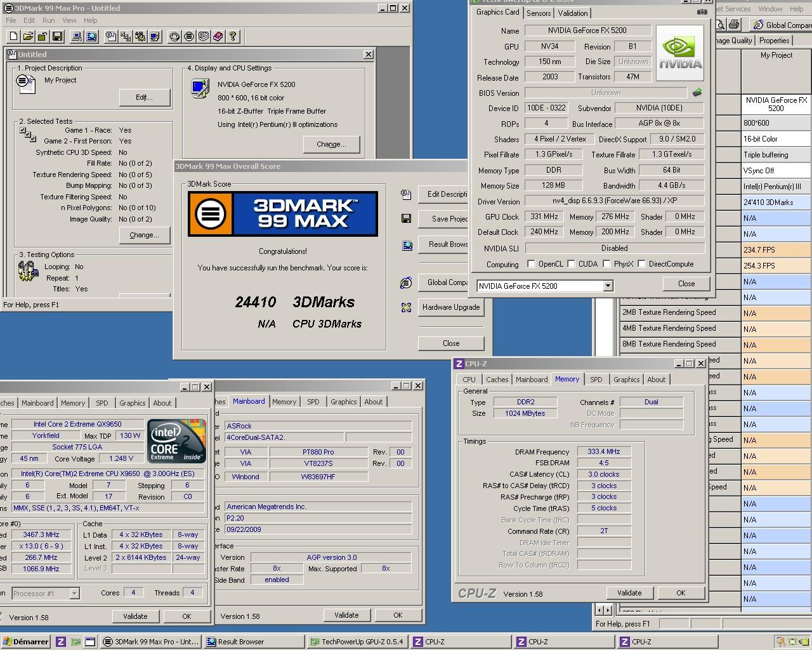Toggle the PhysX checkbox in GPU-Z
The width and height of the screenshot is (812, 650).
pos(607,264)
